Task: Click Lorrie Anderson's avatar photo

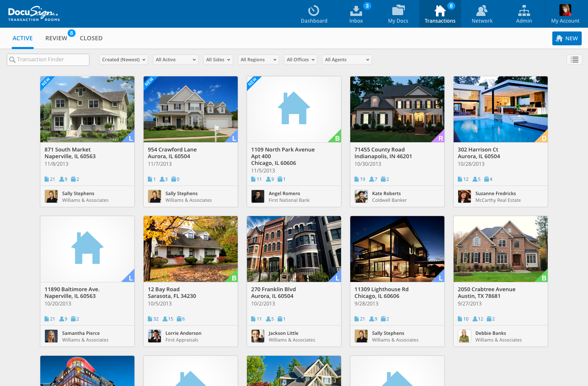Action: click(x=155, y=336)
